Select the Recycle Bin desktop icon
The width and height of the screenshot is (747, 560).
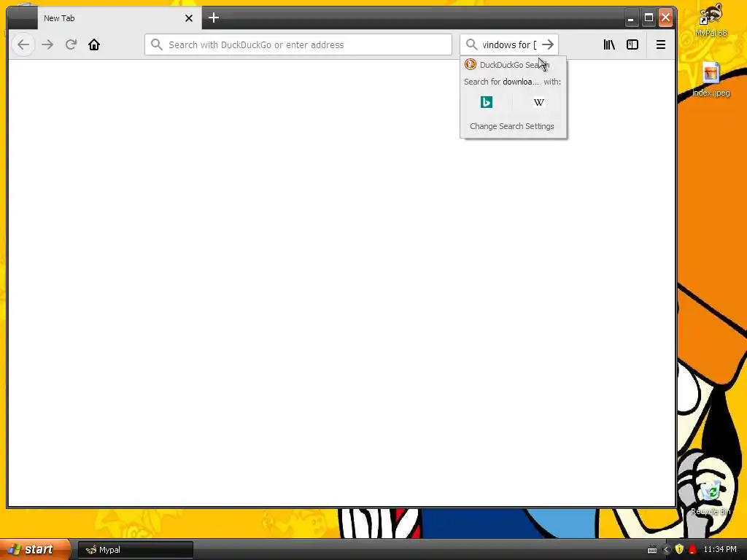[711, 497]
